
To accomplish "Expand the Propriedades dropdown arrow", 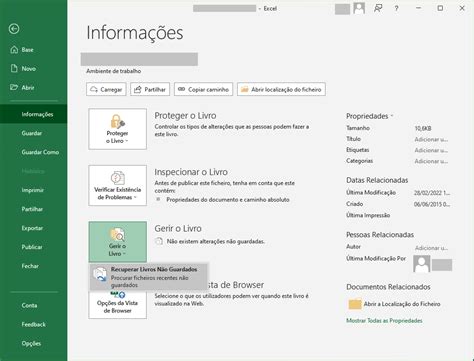I will tap(392, 116).
